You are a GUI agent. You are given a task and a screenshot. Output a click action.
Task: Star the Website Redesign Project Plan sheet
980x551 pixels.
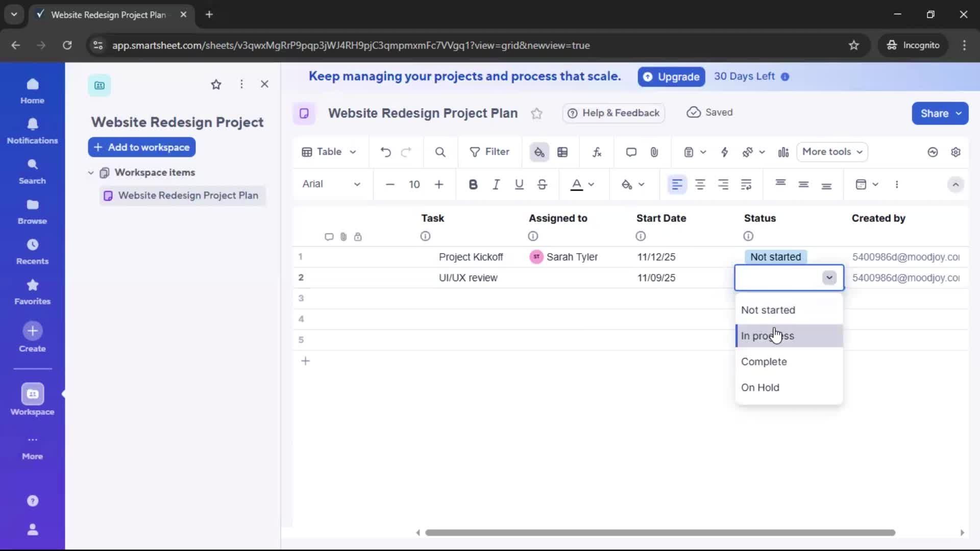point(536,113)
